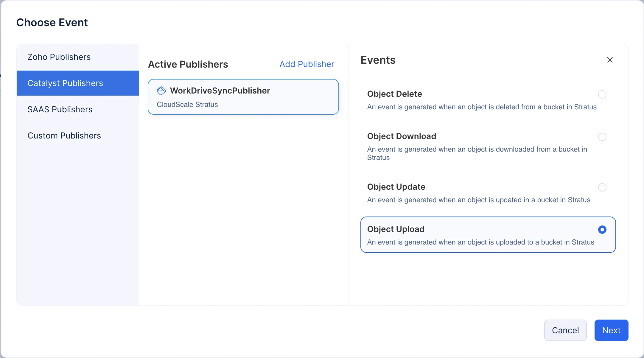View SAAS Publishers category

click(60, 109)
